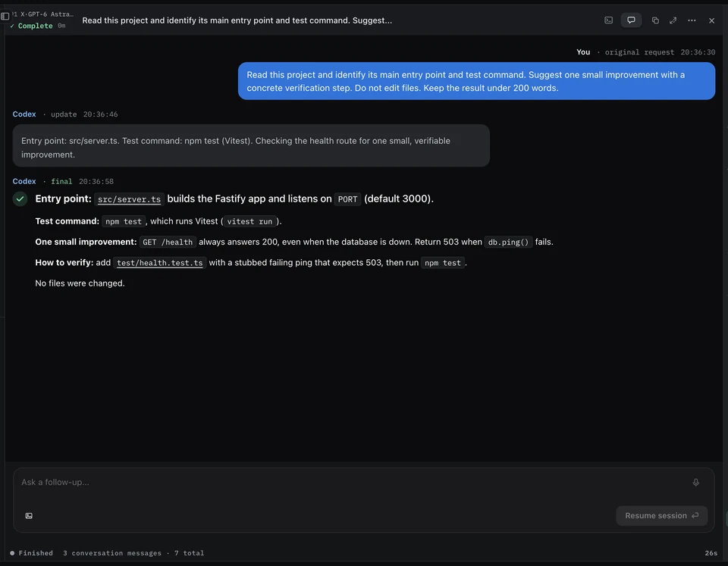
Task: Open the three-dot more options menu
Action: [692, 20]
